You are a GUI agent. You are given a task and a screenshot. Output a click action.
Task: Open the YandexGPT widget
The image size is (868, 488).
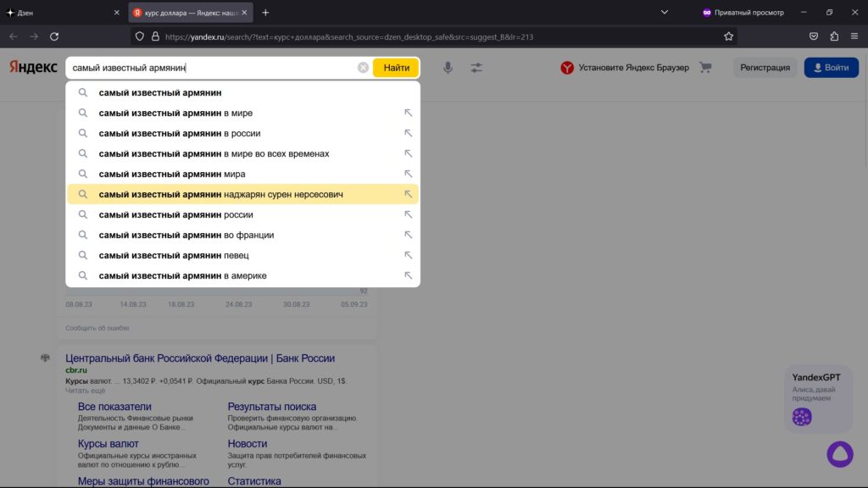[x=818, y=398]
